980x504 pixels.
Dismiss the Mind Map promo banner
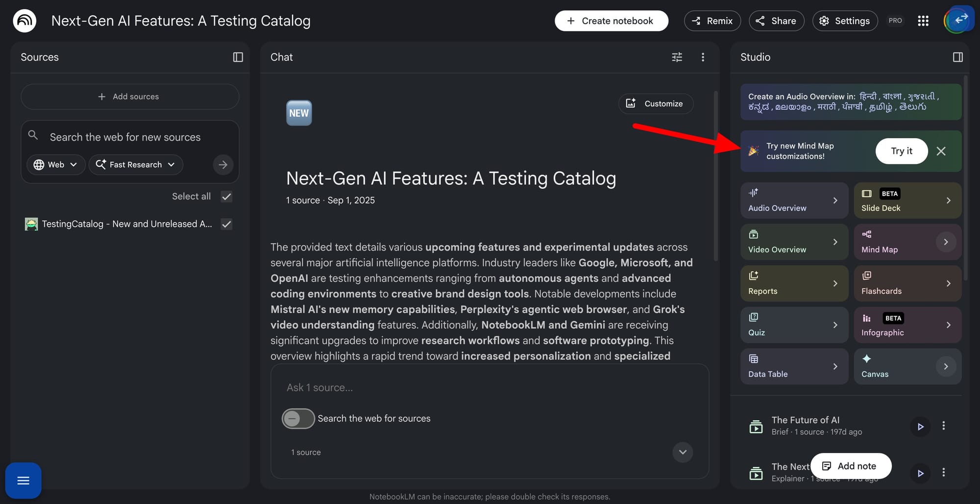pos(941,151)
